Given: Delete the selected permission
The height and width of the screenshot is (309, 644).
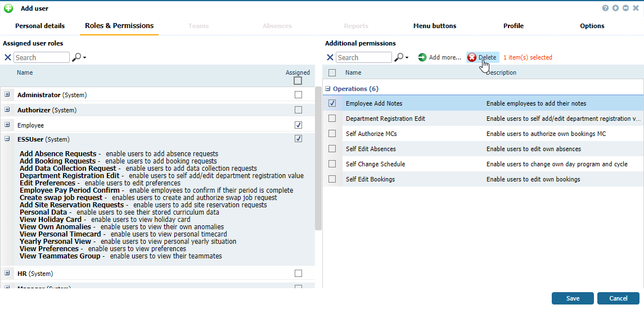Looking at the screenshot, I should [x=482, y=57].
